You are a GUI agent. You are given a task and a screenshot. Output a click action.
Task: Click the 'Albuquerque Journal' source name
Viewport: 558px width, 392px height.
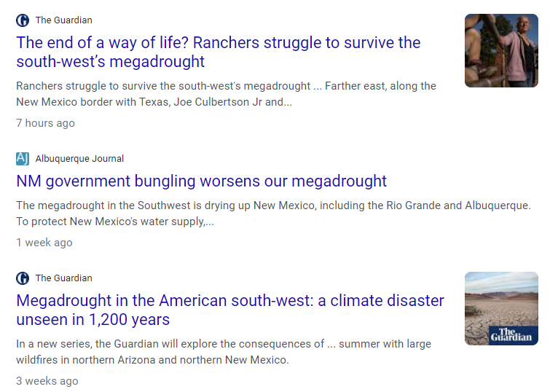pos(79,158)
